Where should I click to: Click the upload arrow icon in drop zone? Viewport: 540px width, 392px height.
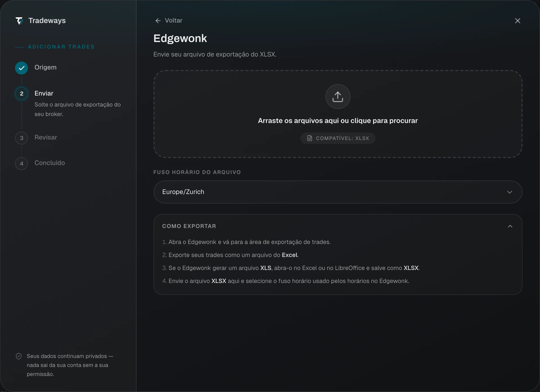tap(338, 96)
